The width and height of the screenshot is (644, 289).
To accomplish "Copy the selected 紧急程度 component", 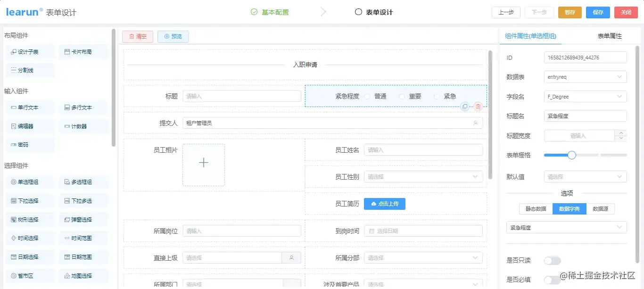I will (x=465, y=107).
